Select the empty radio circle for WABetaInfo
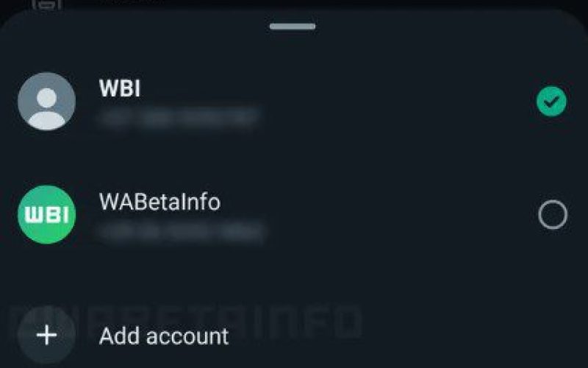 [553, 214]
